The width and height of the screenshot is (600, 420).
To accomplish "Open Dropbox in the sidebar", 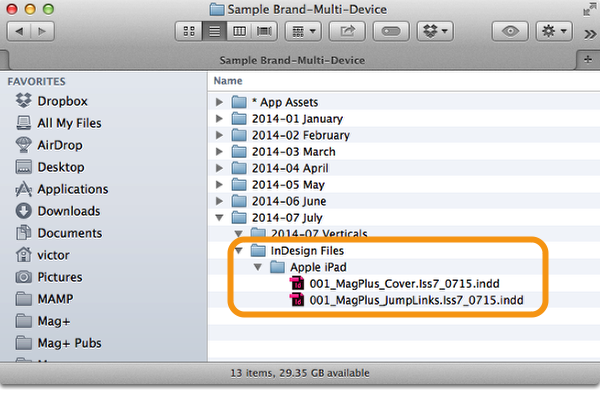I will 52,101.
